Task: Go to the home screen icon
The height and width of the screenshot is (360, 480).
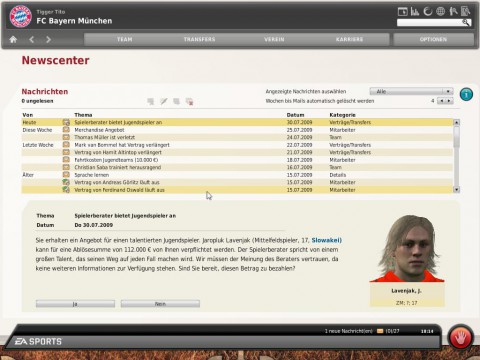Action: point(13,39)
